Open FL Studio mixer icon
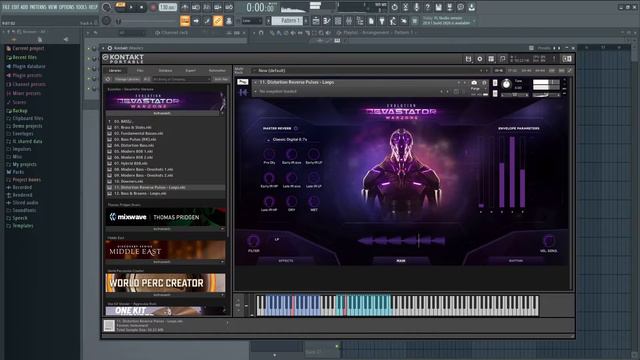Screen dimensions: 640x360 (349, 20)
